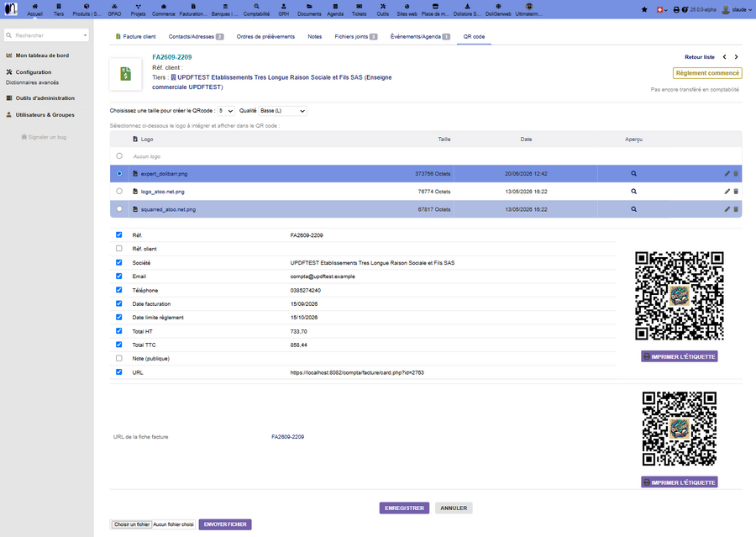Click the Retour liste link
Screen dimensions: 756x537
coord(700,57)
